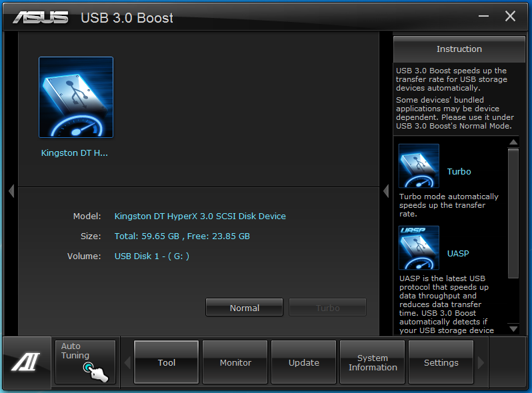
Task: Click the model value 'Kingston DT HyperX 3.0 SCSI Disk Device'
Action: (x=200, y=216)
